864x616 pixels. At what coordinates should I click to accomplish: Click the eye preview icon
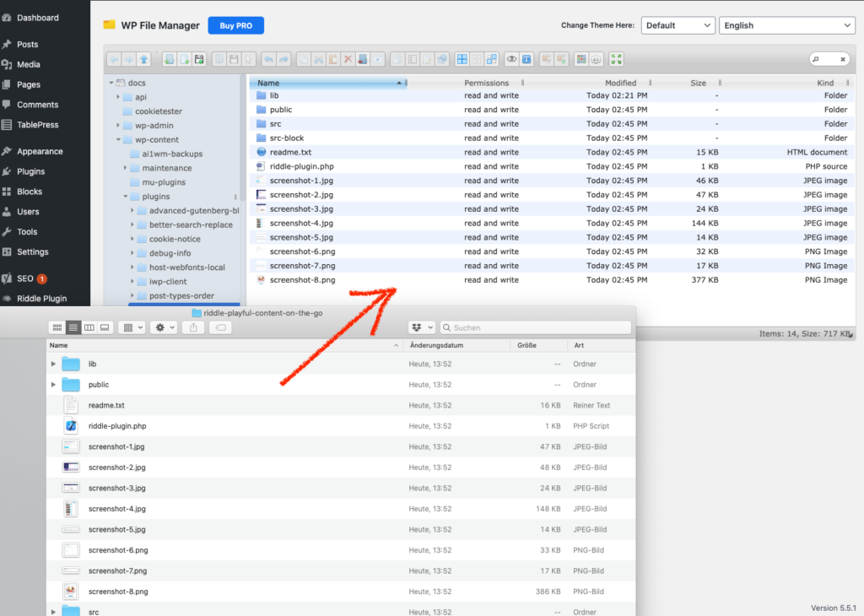[512, 60]
